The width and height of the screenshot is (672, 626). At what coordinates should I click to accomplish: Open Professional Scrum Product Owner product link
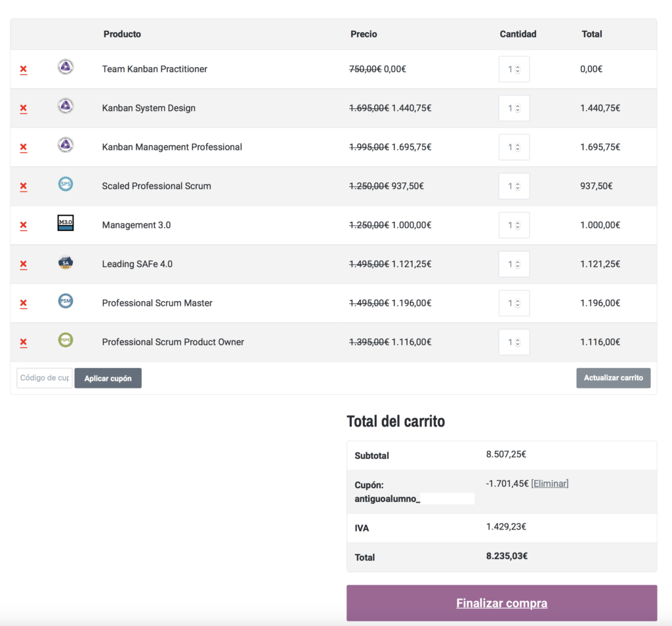pos(173,342)
